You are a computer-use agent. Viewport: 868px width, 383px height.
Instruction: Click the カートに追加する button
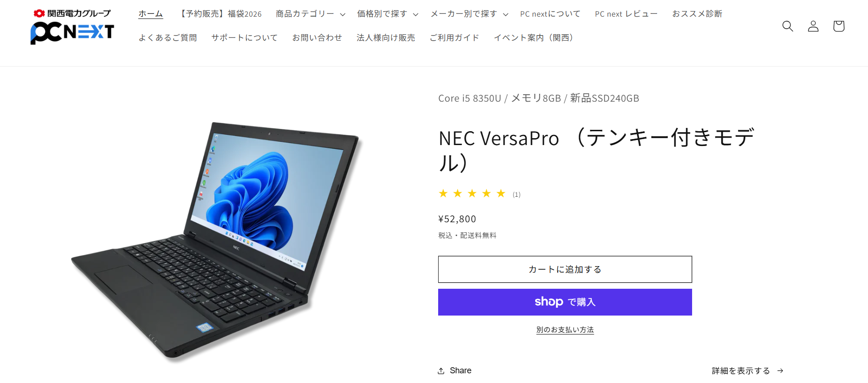point(565,269)
